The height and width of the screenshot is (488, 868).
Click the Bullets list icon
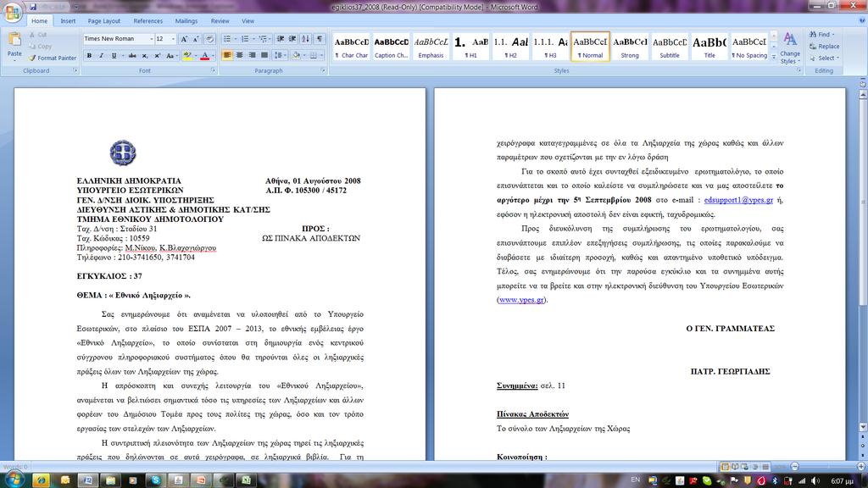227,39
